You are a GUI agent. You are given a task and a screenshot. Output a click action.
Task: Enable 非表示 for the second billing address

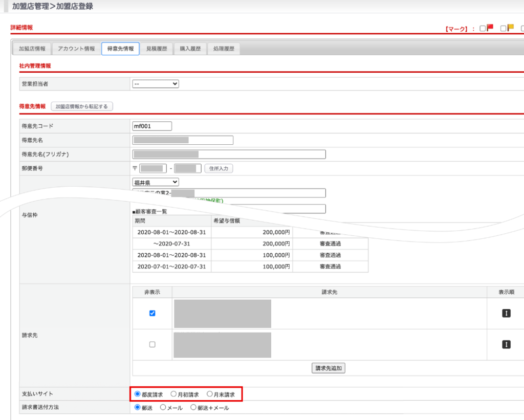(152, 344)
